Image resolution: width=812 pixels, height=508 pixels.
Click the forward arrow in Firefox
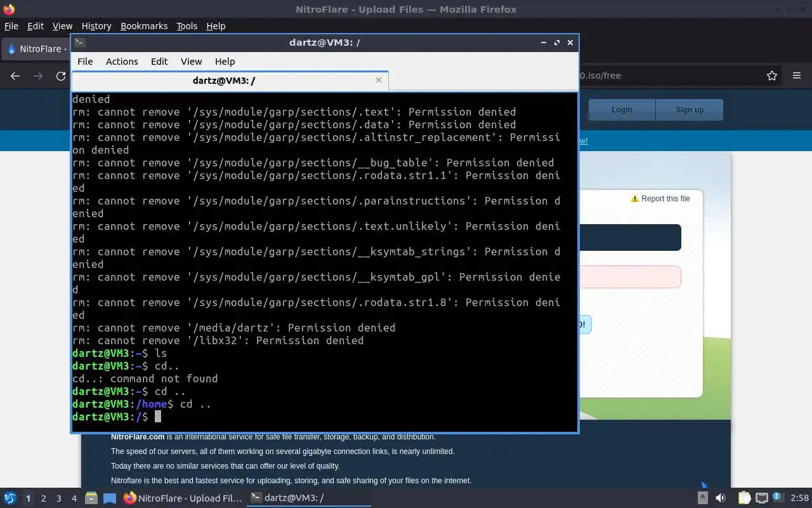(38, 76)
